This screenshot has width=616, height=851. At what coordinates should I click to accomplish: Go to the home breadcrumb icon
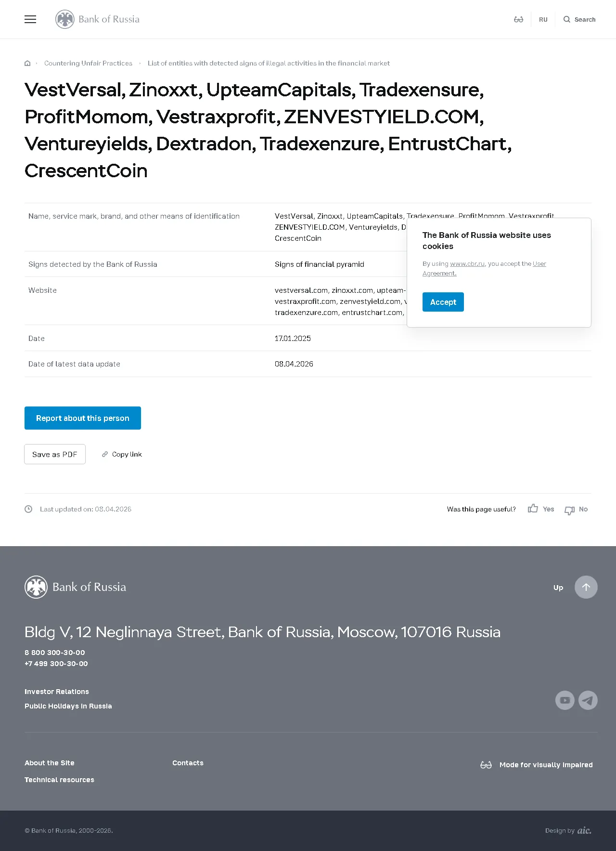tap(27, 63)
